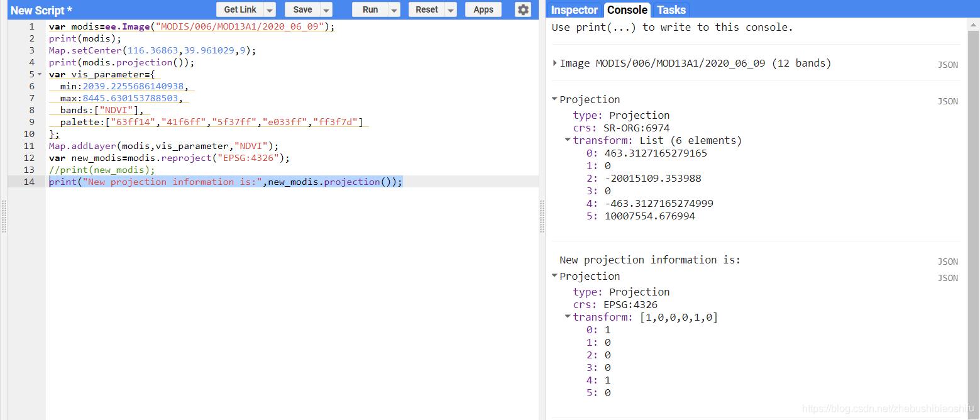980x420 pixels.
Task: Click JSON link next to Image entry
Action: (947, 65)
